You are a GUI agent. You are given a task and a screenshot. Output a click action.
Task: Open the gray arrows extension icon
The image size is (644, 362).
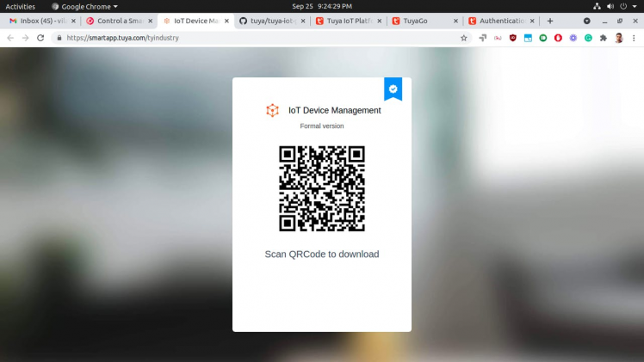483,38
